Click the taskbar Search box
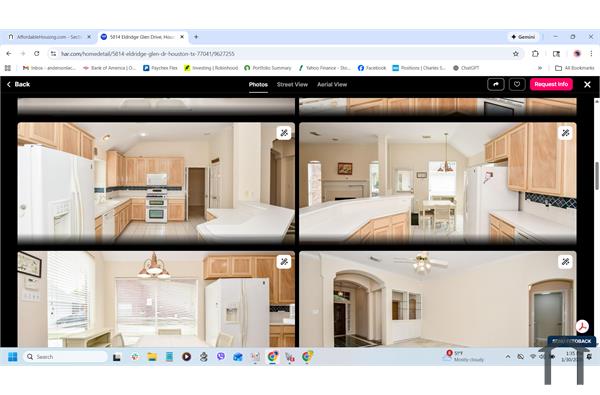The height and width of the screenshot is (395, 600). point(65,357)
